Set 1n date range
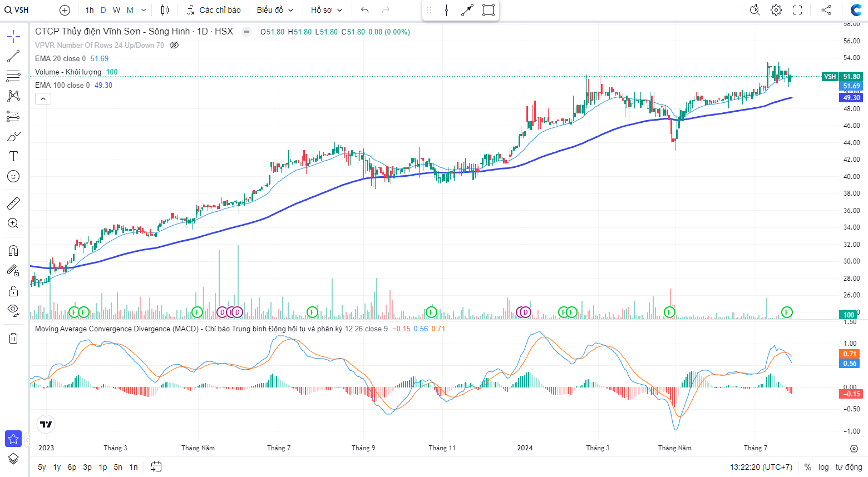 pyautogui.click(x=134, y=467)
